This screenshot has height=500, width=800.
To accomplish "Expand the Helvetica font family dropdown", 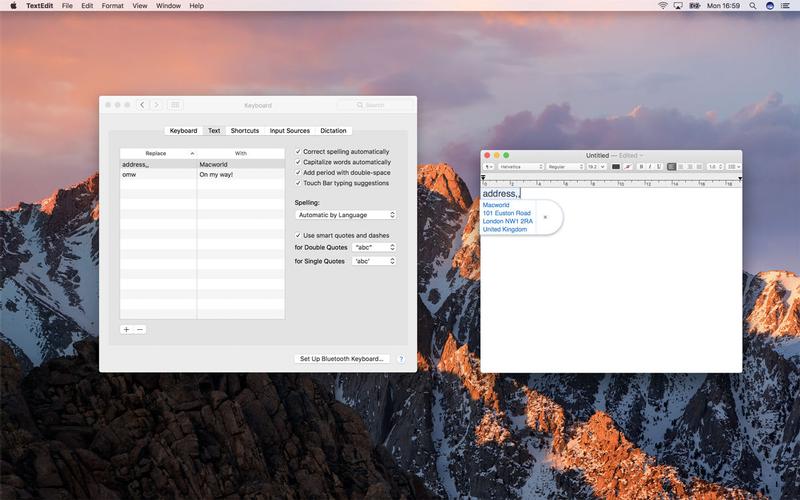I will pyautogui.click(x=520, y=167).
